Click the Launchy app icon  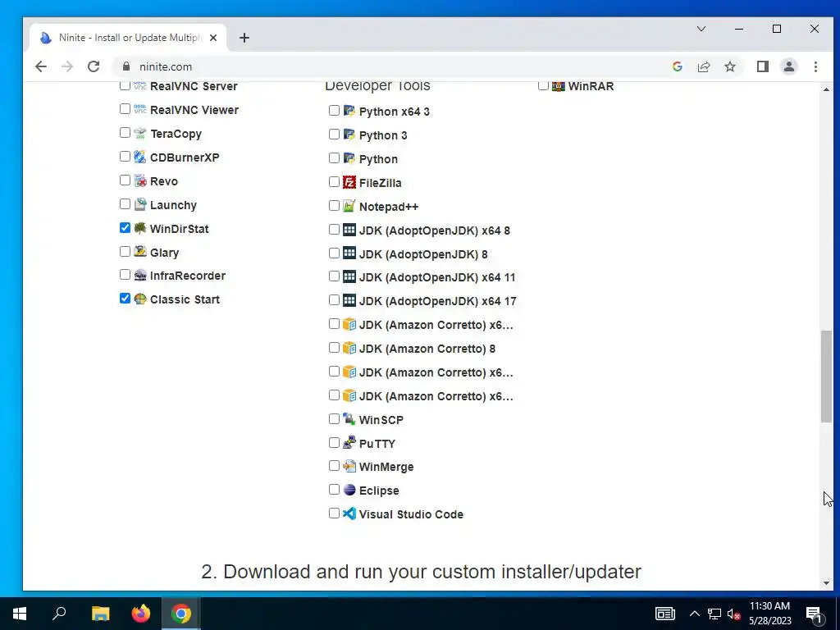point(140,204)
